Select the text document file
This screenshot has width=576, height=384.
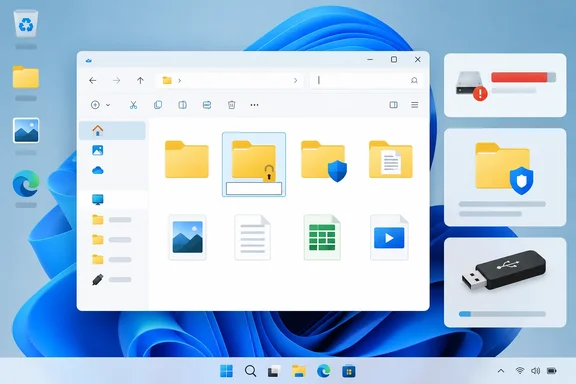252,237
